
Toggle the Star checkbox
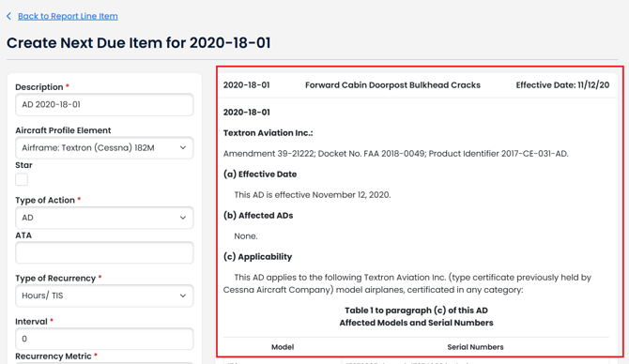pos(22,179)
